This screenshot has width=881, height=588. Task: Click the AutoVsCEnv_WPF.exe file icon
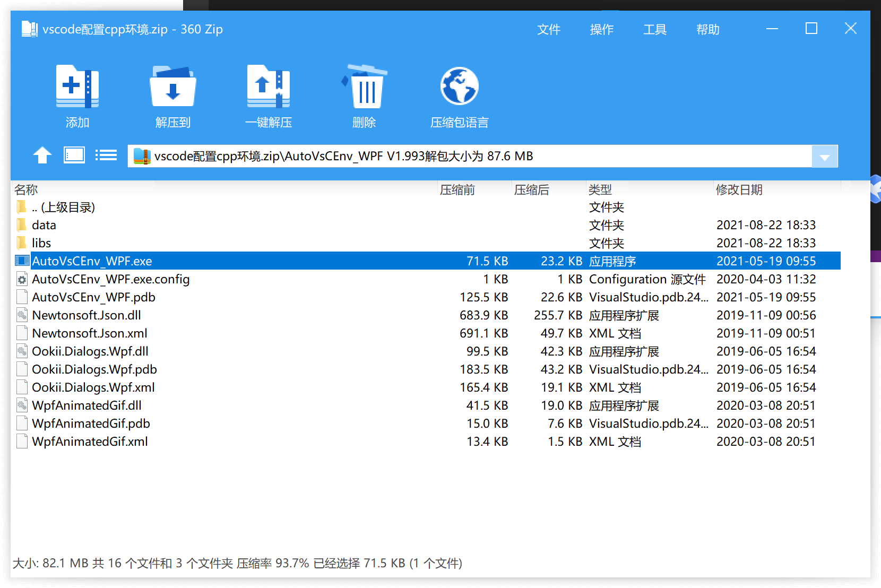tap(22, 261)
